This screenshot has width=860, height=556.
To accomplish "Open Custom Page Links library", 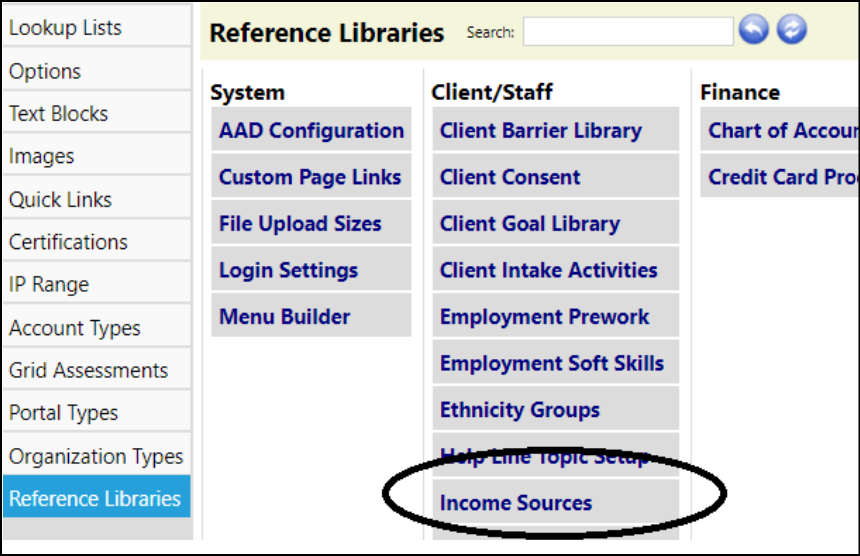I will click(312, 177).
